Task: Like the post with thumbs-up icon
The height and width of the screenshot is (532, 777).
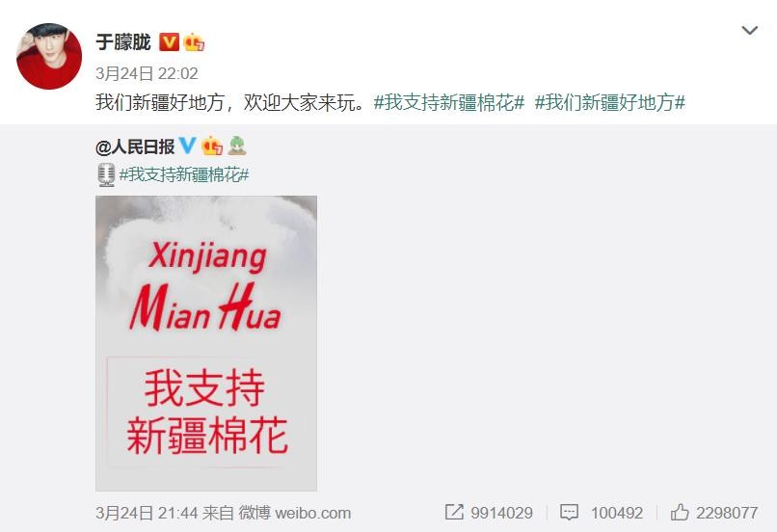Action: coord(680,512)
